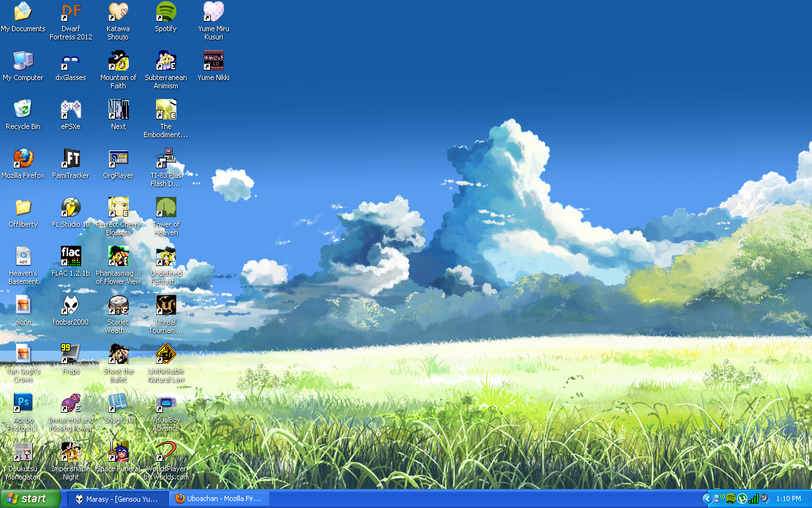Image resolution: width=812 pixels, height=508 pixels.
Task: Select Unthinkable Natural Law shortcut
Action: coord(166,354)
